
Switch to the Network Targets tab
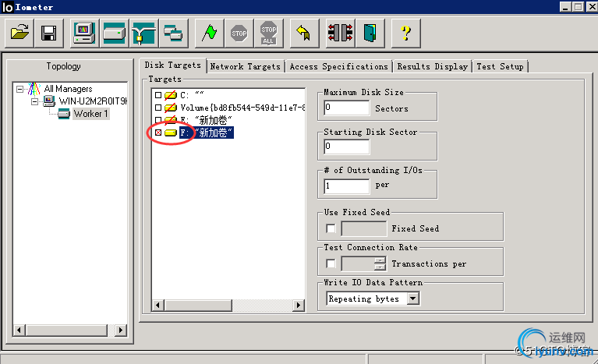pos(246,67)
